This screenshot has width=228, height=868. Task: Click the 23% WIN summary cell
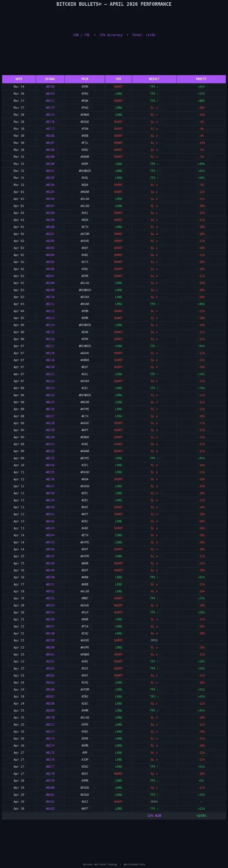click(x=154, y=816)
